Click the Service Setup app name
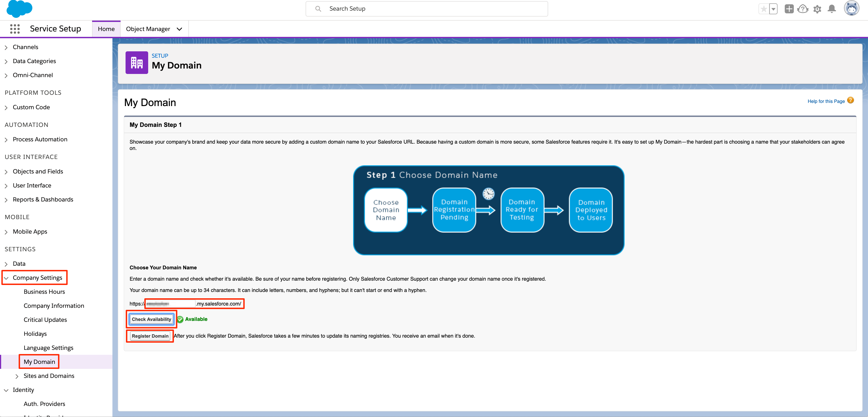This screenshot has height=417, width=868. pyautogui.click(x=56, y=29)
